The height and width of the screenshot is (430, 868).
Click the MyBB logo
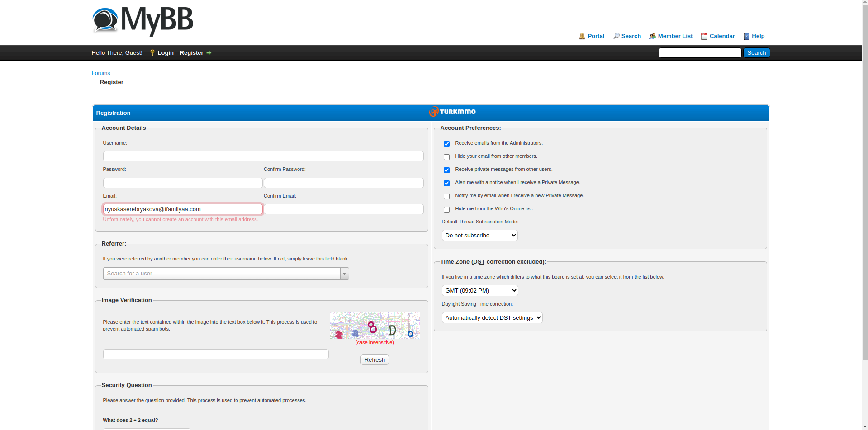(x=142, y=21)
